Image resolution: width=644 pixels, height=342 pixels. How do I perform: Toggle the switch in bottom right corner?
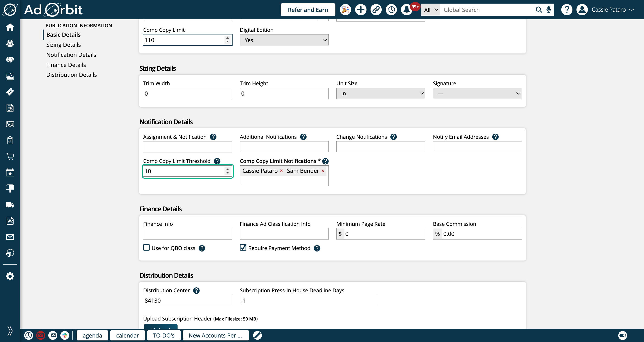click(623, 335)
